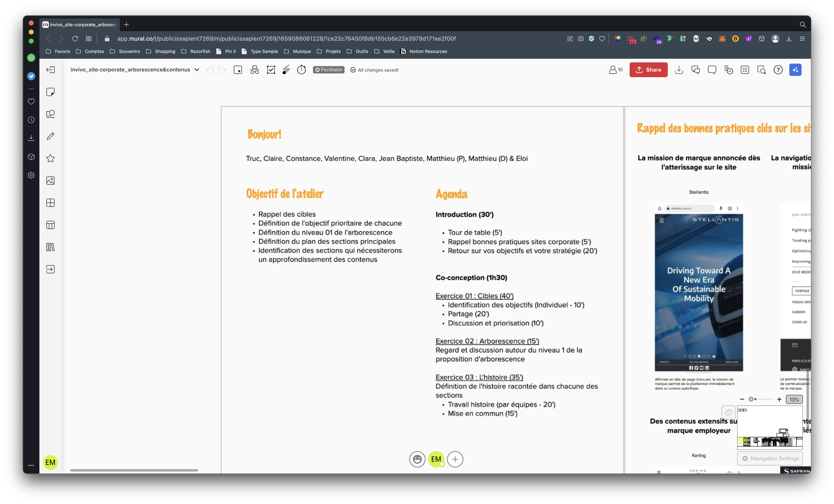Click the Share button
The width and height of the screenshot is (834, 504).
pyautogui.click(x=649, y=70)
